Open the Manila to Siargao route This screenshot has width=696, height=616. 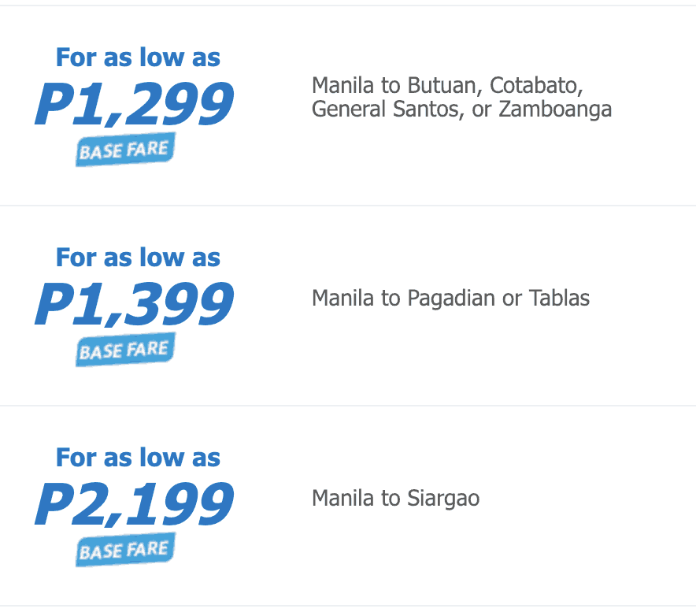pyautogui.click(x=395, y=499)
